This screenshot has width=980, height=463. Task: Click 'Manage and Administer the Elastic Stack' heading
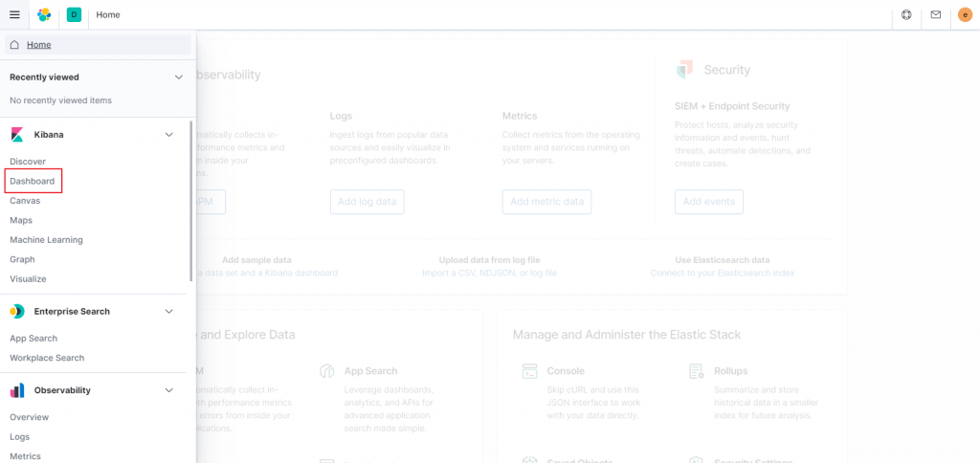(627, 335)
